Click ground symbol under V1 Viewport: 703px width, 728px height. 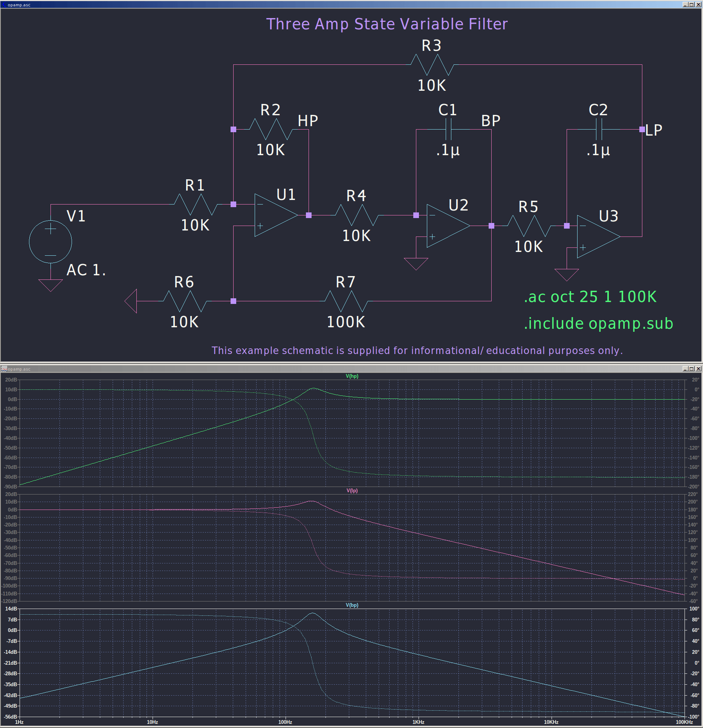pos(50,285)
